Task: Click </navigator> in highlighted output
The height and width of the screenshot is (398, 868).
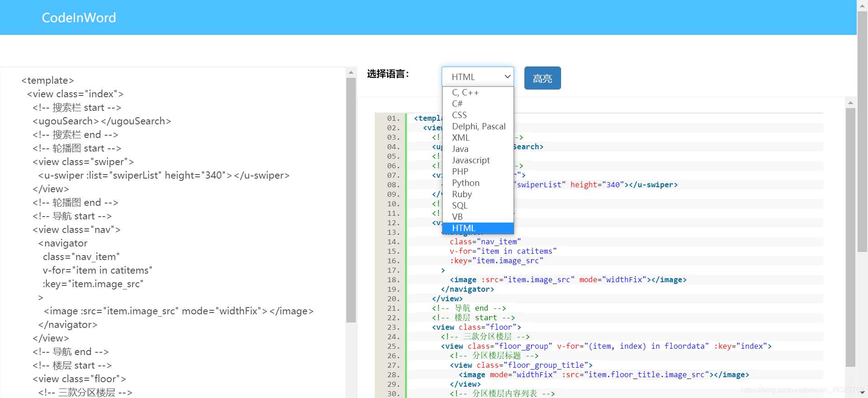Action: pos(467,289)
